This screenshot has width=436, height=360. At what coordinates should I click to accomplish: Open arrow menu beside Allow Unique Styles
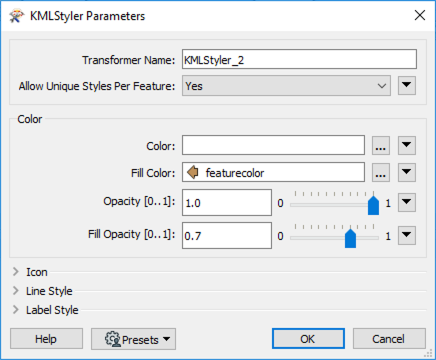tap(407, 85)
